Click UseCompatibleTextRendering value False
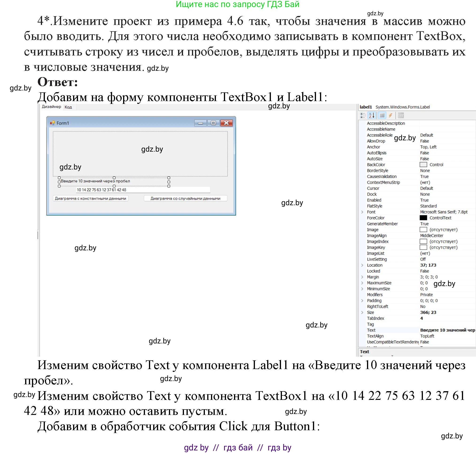This screenshot has width=476, height=453. (424, 342)
